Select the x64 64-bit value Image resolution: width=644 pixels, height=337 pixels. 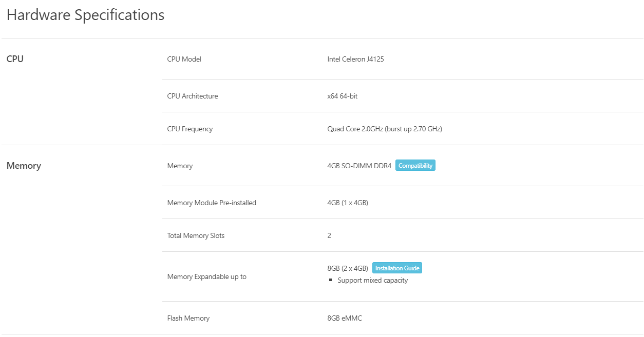(x=342, y=96)
